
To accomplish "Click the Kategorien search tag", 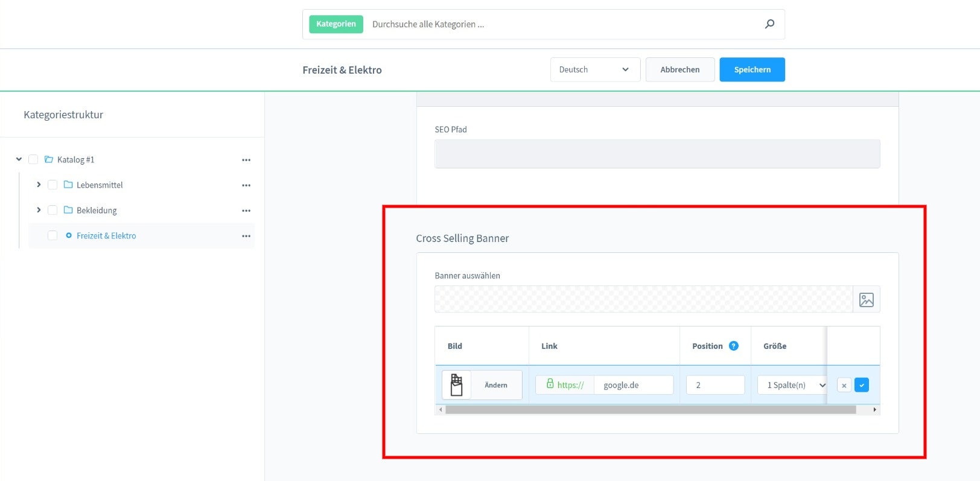I will point(336,24).
